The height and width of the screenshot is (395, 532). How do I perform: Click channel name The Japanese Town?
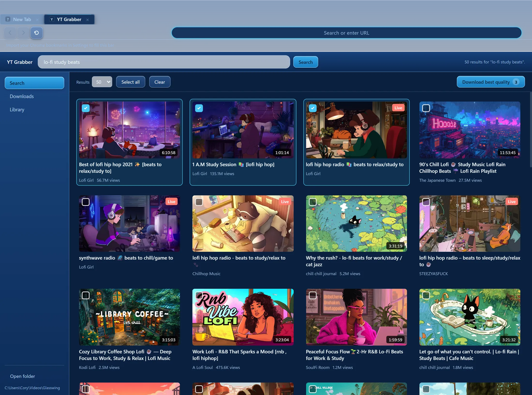pos(437,180)
